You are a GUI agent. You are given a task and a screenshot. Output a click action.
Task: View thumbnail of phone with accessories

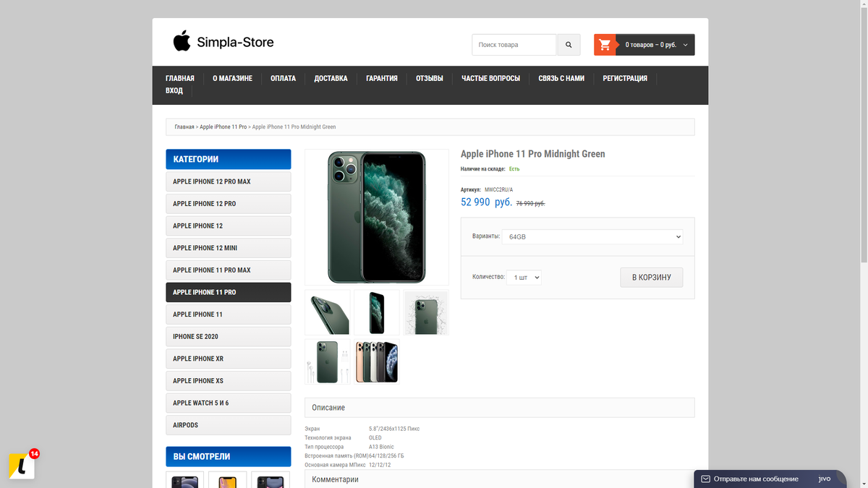click(x=328, y=361)
